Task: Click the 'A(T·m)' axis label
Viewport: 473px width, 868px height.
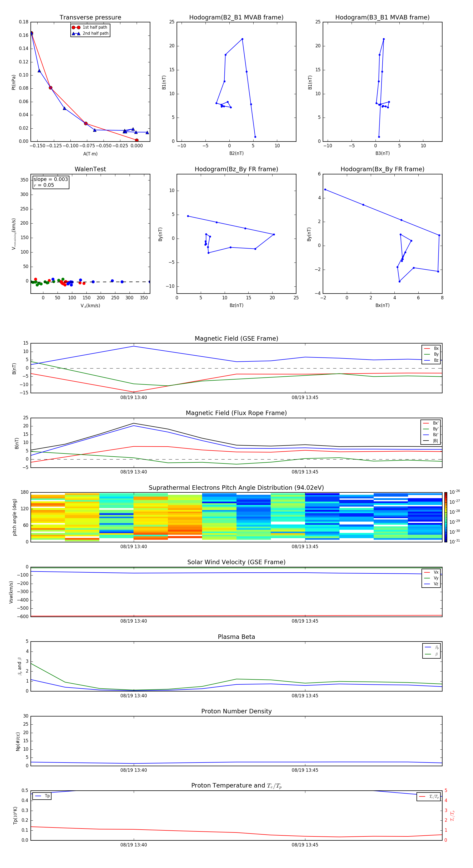Action: (90, 154)
